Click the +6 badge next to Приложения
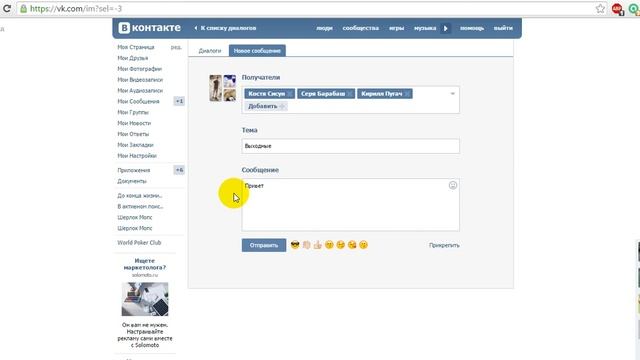This screenshot has height=360, width=640. point(179,170)
